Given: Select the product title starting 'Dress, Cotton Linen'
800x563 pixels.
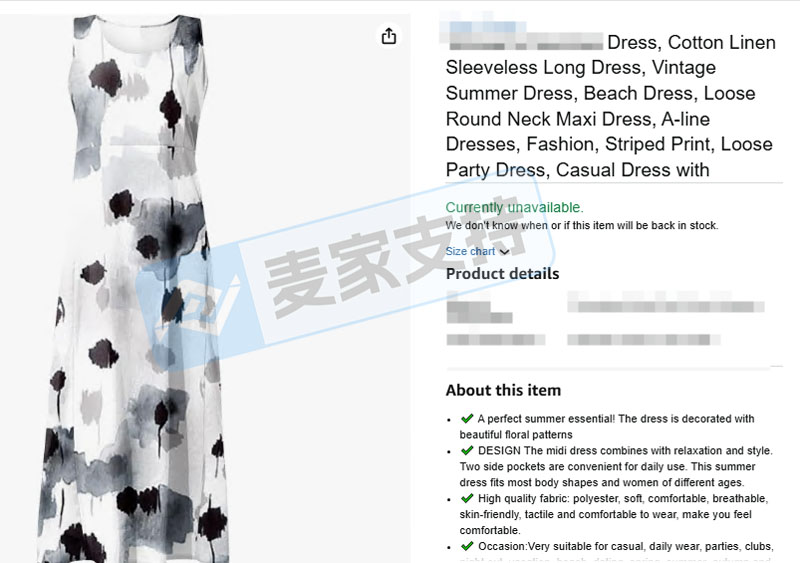Looking at the screenshot, I should 611,106.
